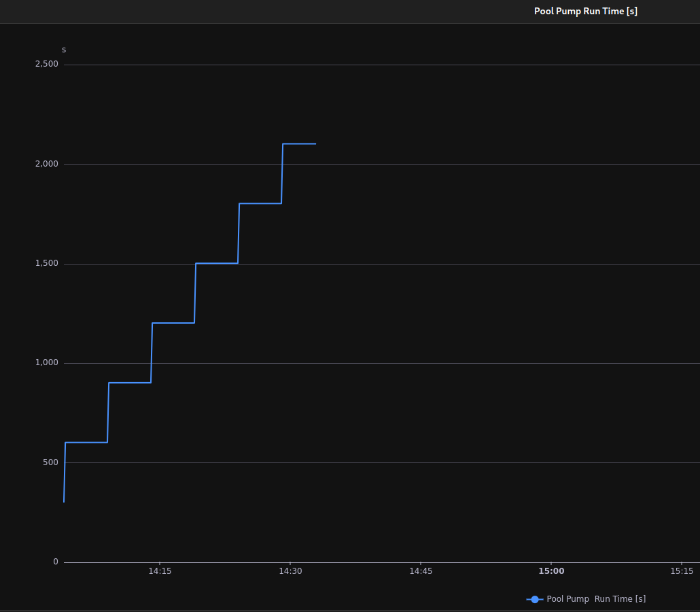The image size is (700, 612).
Task: Click the 0 y-axis label
Action: point(56,562)
